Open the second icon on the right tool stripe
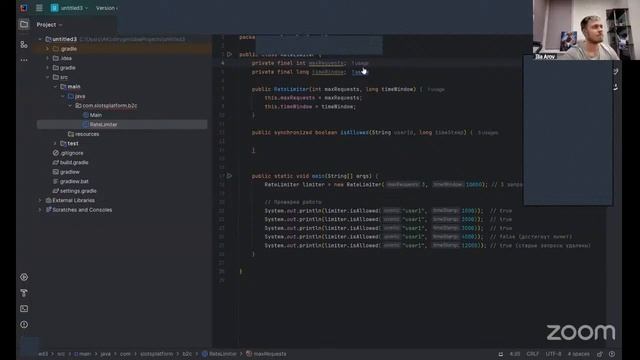This screenshot has width=640, height=360. (616, 87)
